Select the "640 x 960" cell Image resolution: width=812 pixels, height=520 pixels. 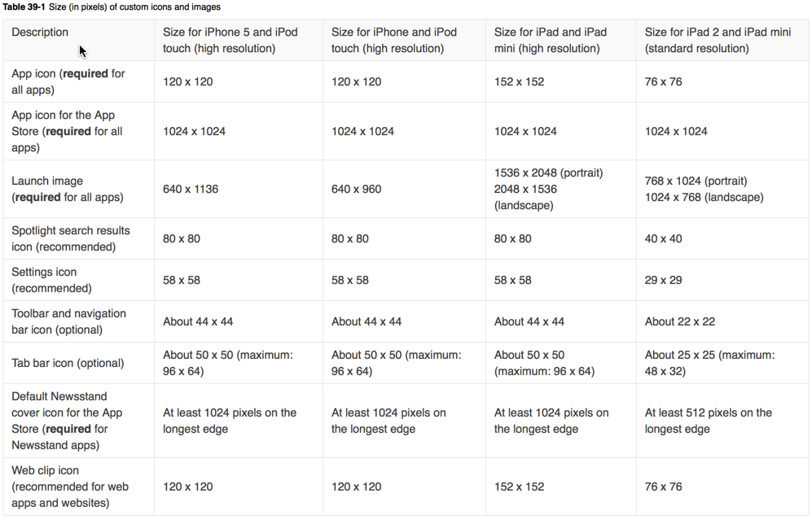point(356,189)
